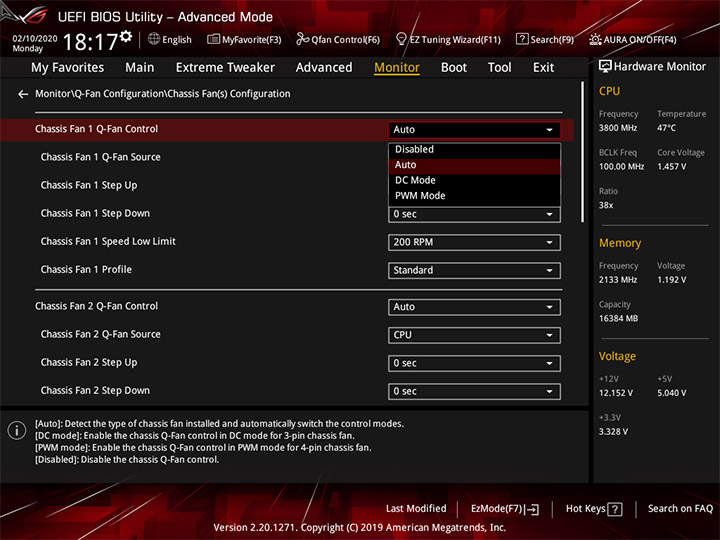
Task: Select Disabled in the open dropdown list
Action: click(x=474, y=150)
